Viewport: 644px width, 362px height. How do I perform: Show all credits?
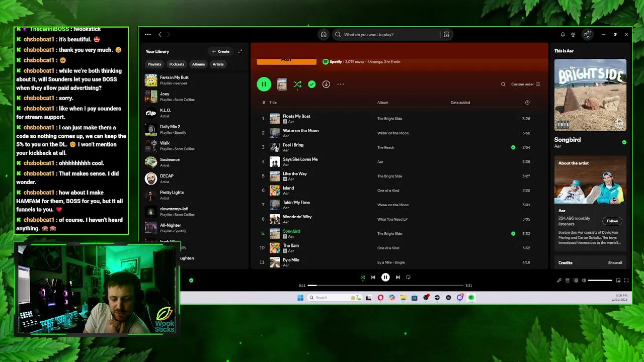pos(615,263)
